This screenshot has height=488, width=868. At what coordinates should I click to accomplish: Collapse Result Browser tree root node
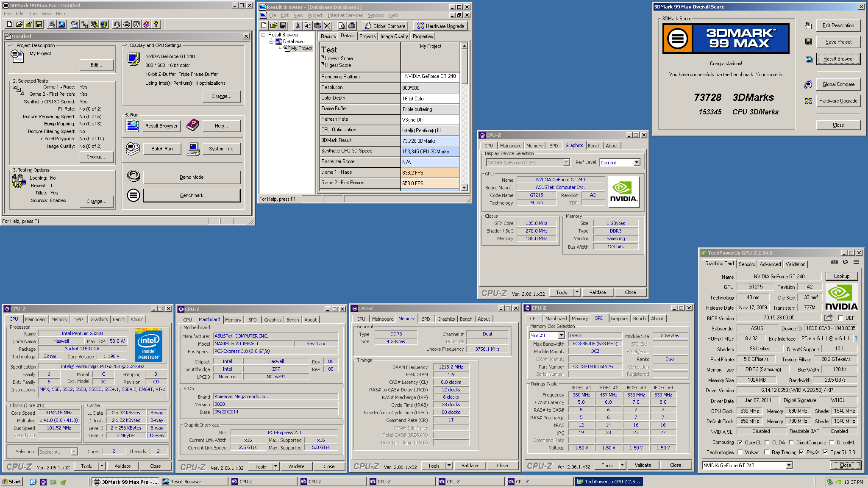point(264,35)
